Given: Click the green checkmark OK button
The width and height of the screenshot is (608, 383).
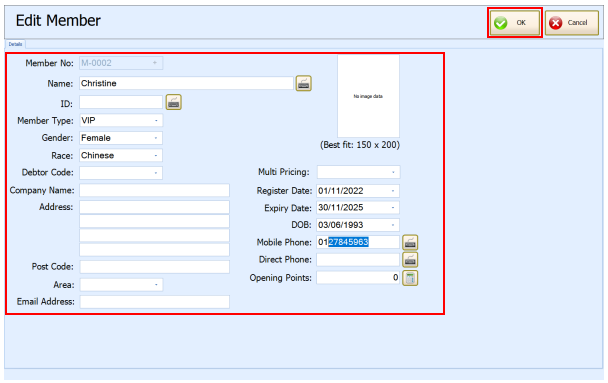Looking at the screenshot, I should [515, 23].
